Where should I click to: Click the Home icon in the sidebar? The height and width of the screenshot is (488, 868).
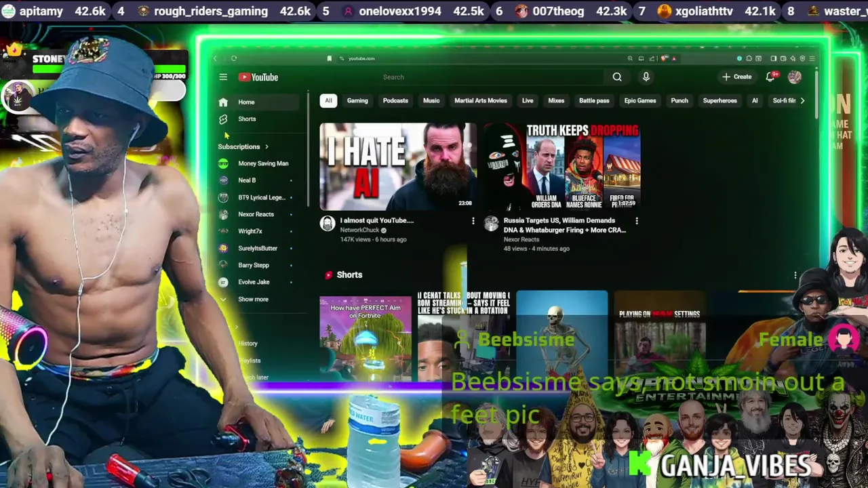(x=223, y=102)
